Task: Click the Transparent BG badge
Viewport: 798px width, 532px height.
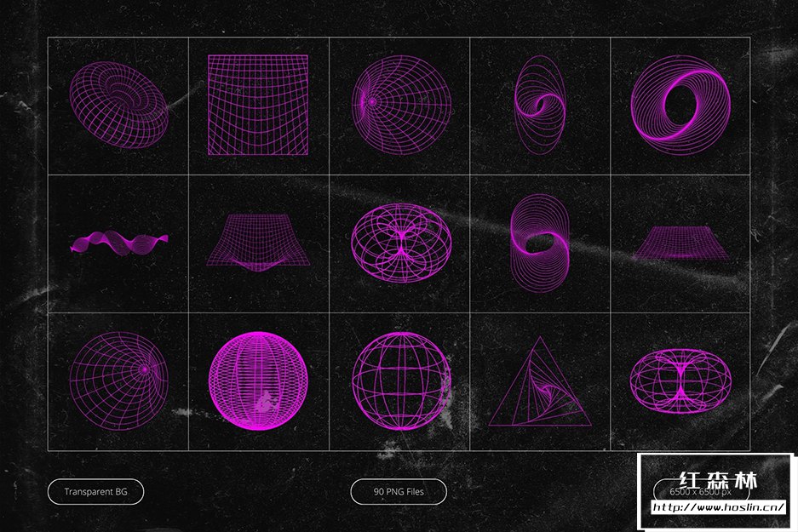Action: 95,492
